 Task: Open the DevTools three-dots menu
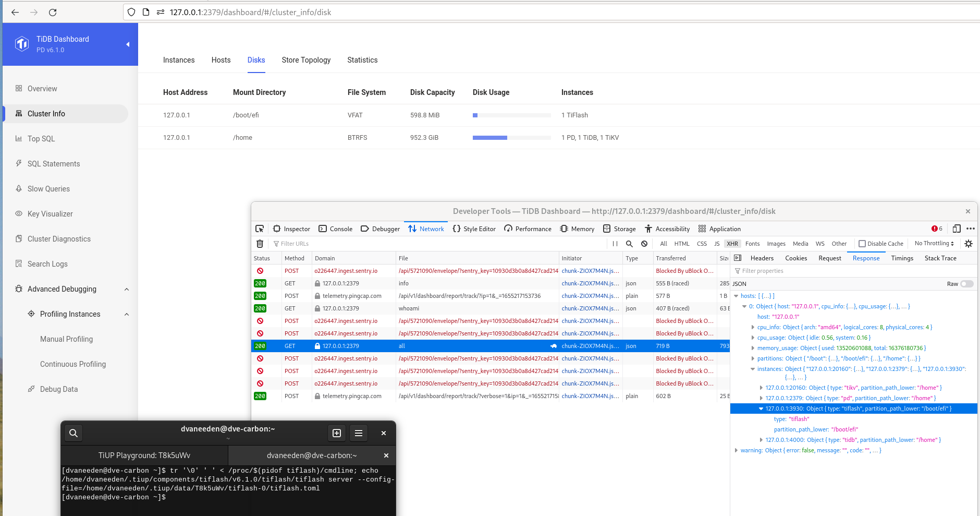(x=971, y=229)
